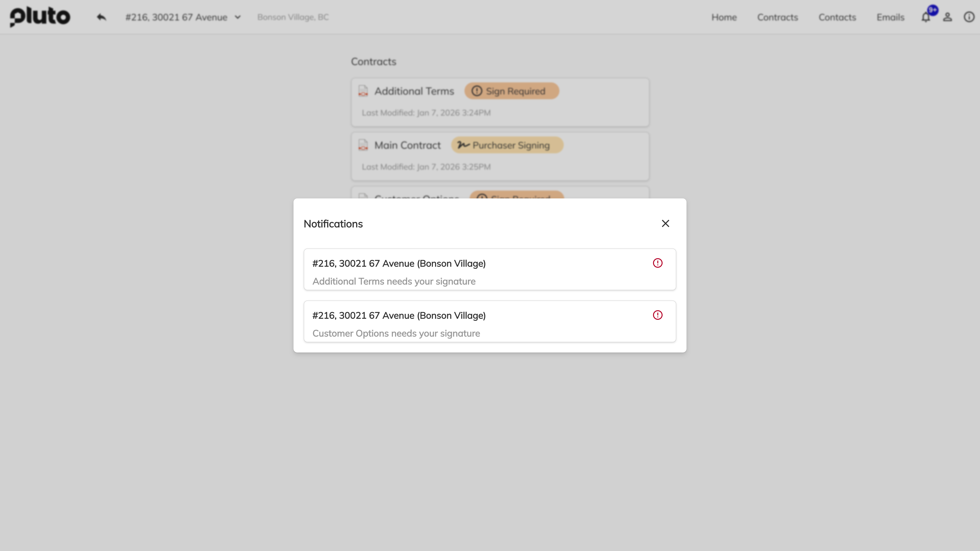Click the Pluto logo
Image resolution: width=980 pixels, height=551 pixels.
pyautogui.click(x=40, y=17)
